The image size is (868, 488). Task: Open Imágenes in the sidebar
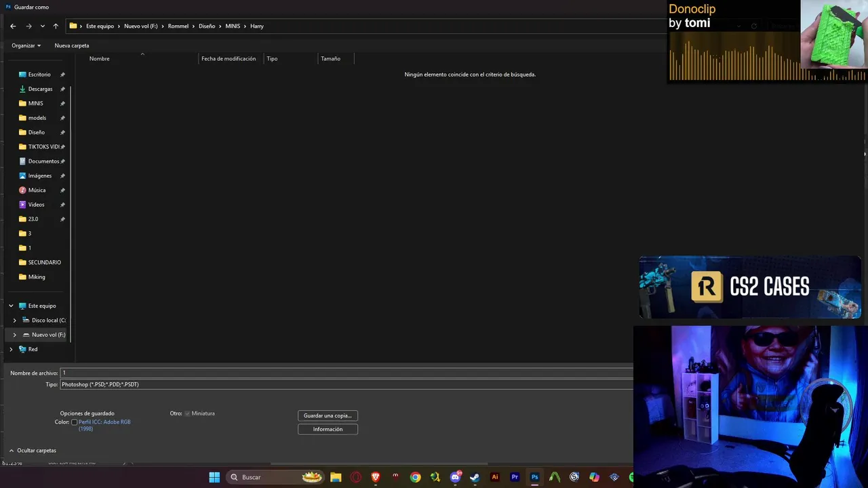tap(40, 176)
